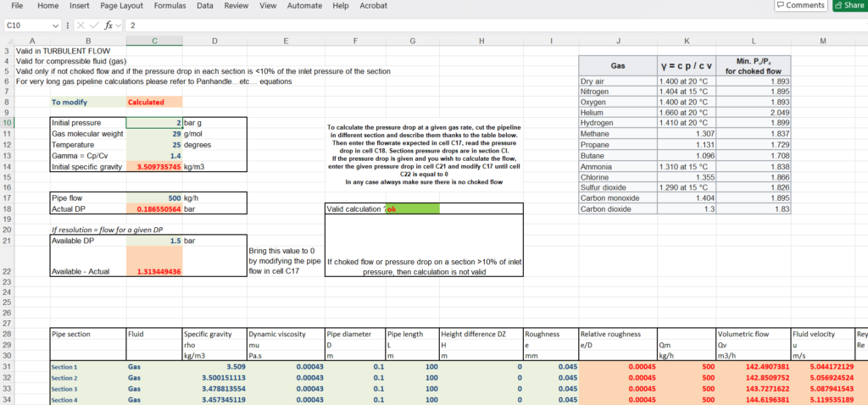Switch to the Home ribbon tab

pyautogui.click(x=48, y=6)
